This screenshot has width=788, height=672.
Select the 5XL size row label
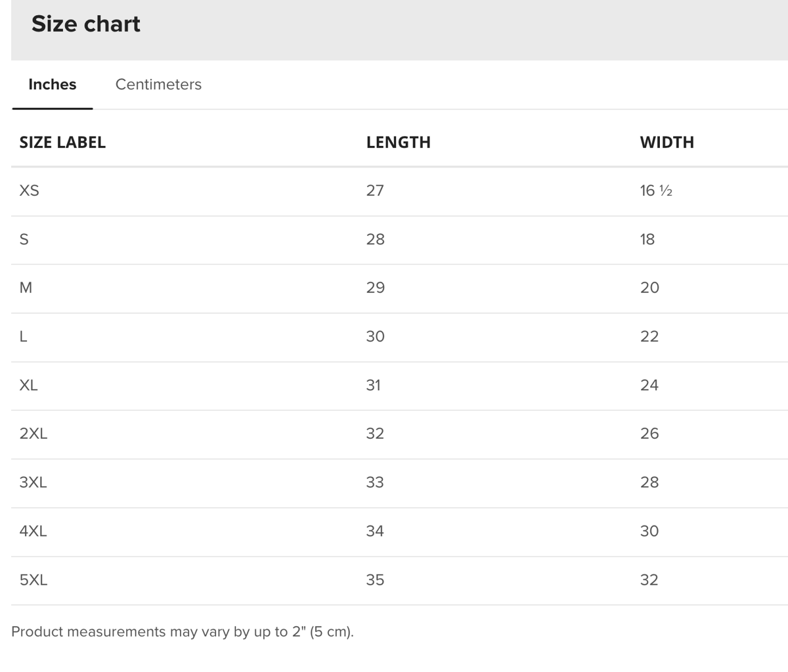click(33, 580)
